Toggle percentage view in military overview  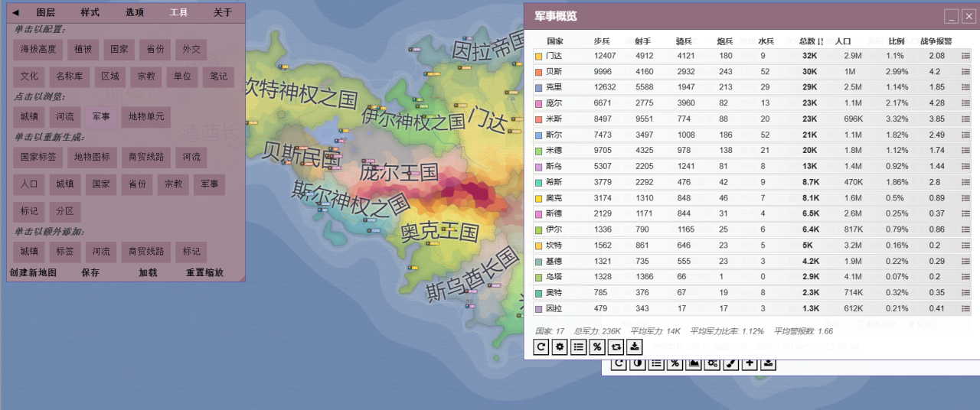tap(597, 347)
